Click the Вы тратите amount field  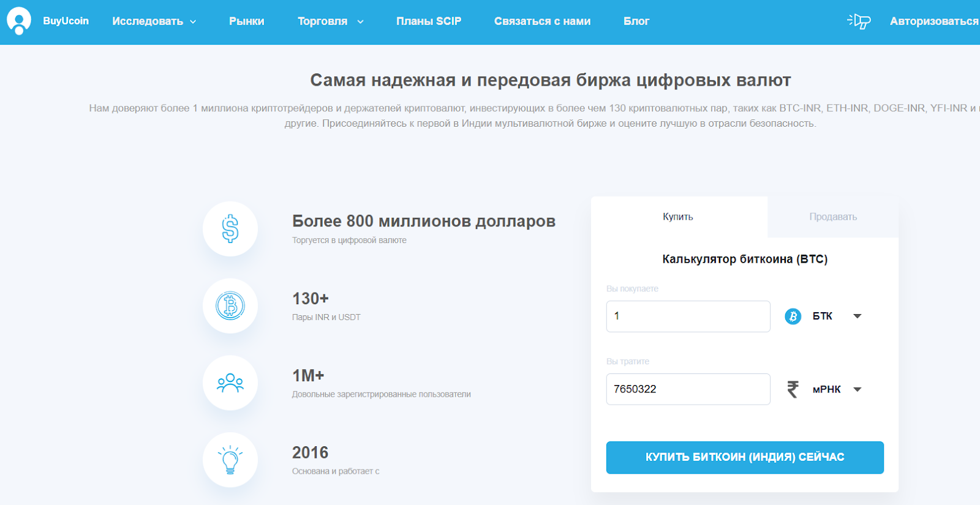click(x=688, y=389)
